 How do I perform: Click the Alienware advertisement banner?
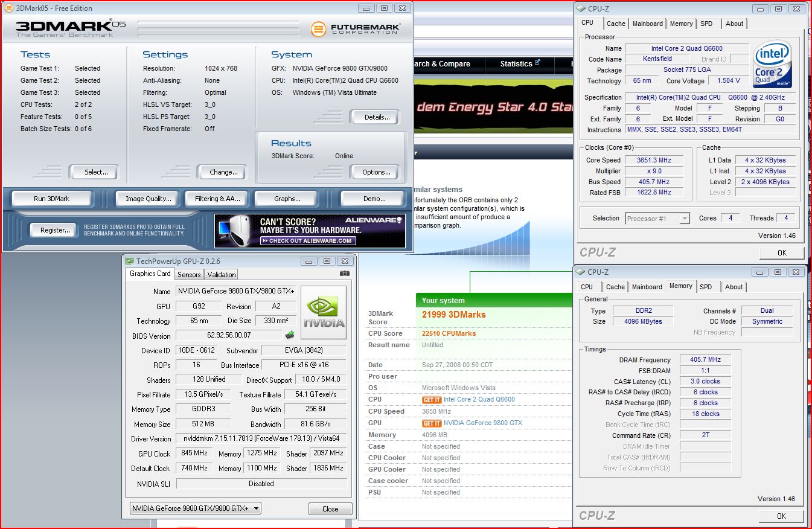[x=310, y=231]
